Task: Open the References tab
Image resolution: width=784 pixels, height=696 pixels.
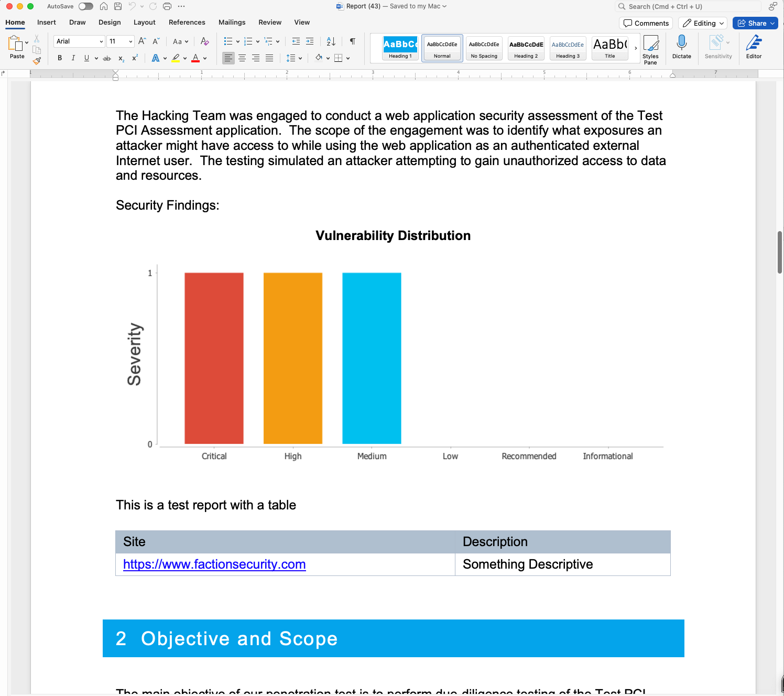Action: pyautogui.click(x=187, y=23)
